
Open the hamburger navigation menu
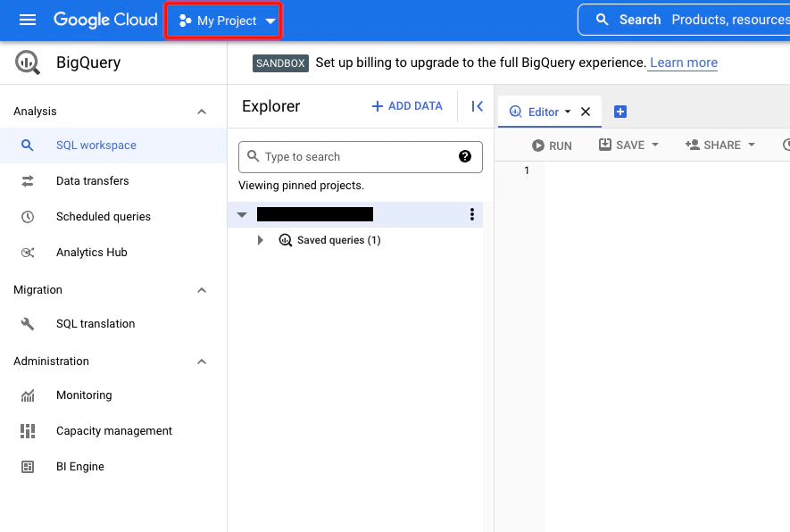click(27, 21)
